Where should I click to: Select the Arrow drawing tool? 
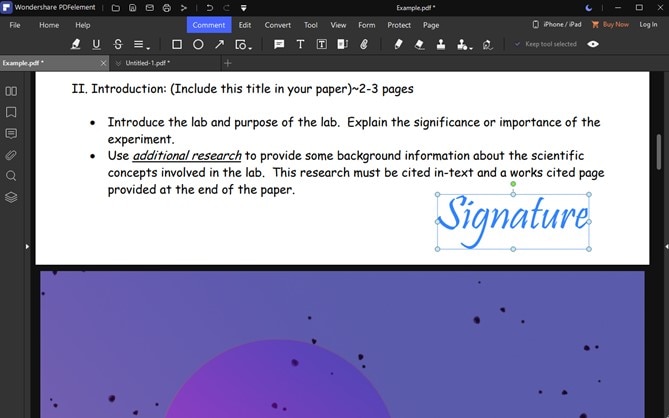[x=219, y=44]
